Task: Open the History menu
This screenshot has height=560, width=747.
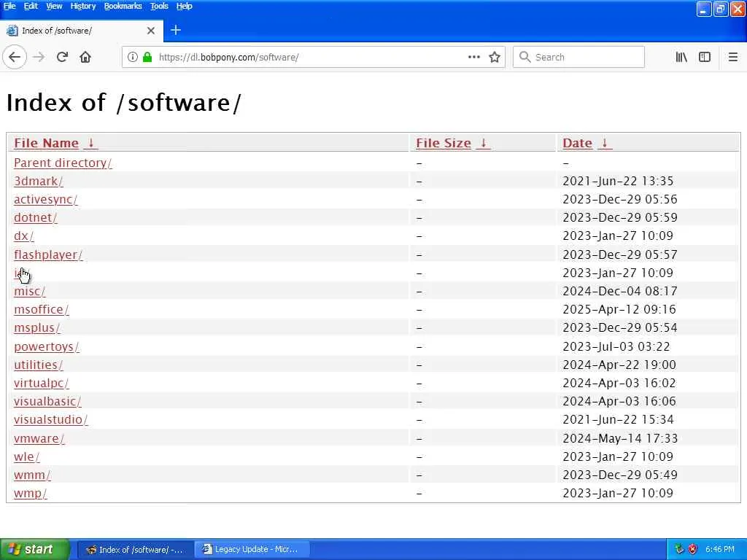Action: pyautogui.click(x=83, y=6)
